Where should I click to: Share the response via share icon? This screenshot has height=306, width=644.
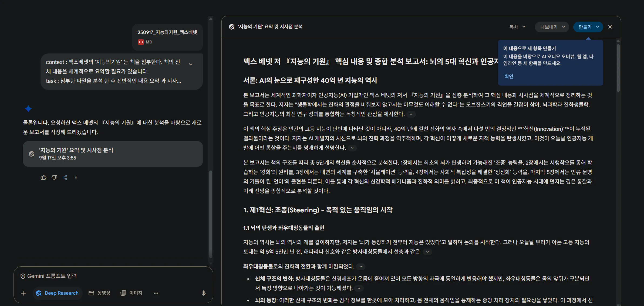point(65,178)
